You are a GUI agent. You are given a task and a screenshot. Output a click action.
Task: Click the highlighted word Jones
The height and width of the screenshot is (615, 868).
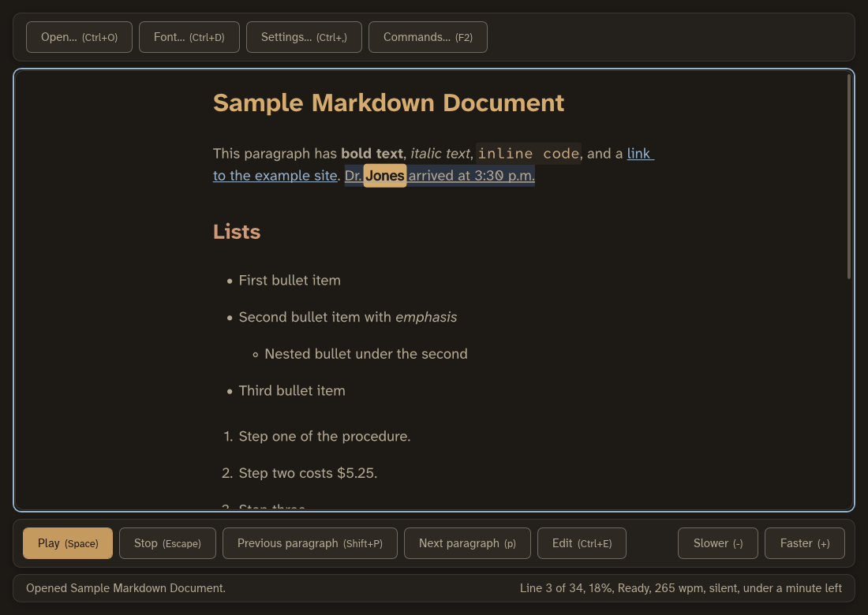tap(385, 176)
